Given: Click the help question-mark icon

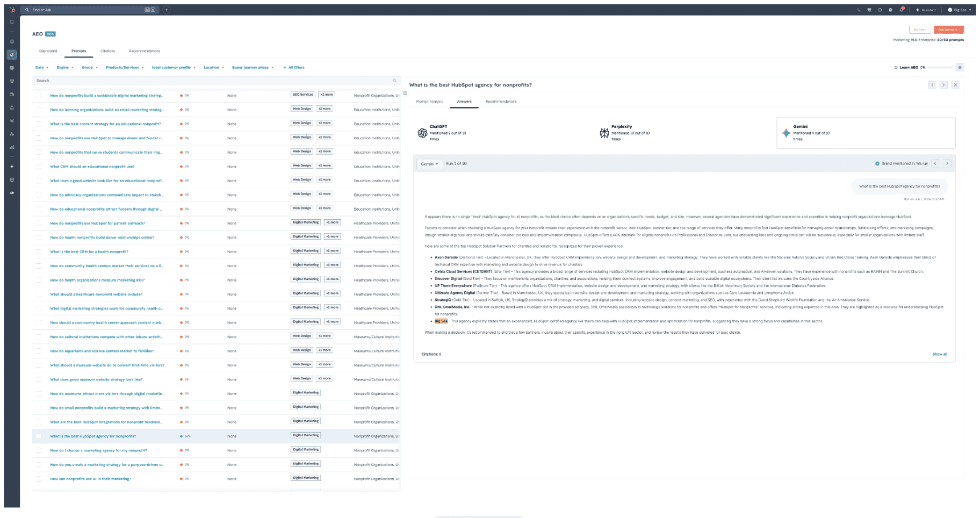Looking at the screenshot, I should [880, 10].
